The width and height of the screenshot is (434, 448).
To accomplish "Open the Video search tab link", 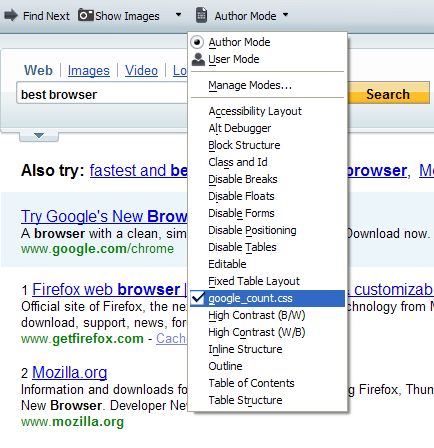I will (x=141, y=70).
